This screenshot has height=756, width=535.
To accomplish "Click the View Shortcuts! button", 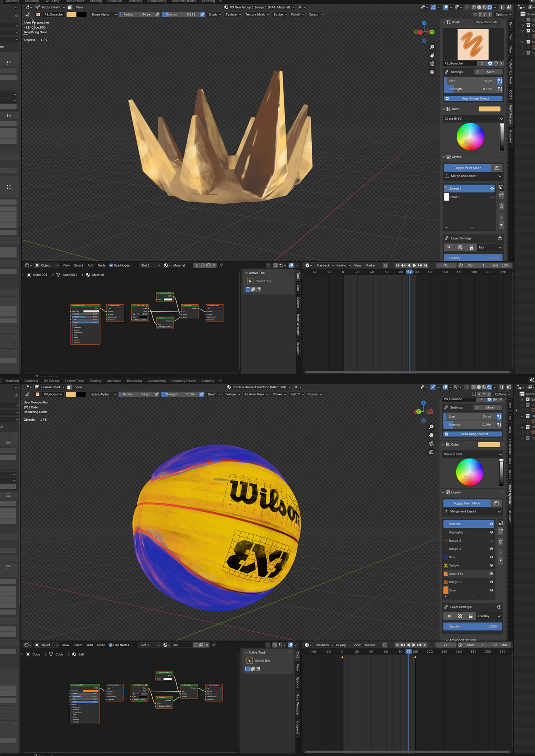I will coord(487,22).
